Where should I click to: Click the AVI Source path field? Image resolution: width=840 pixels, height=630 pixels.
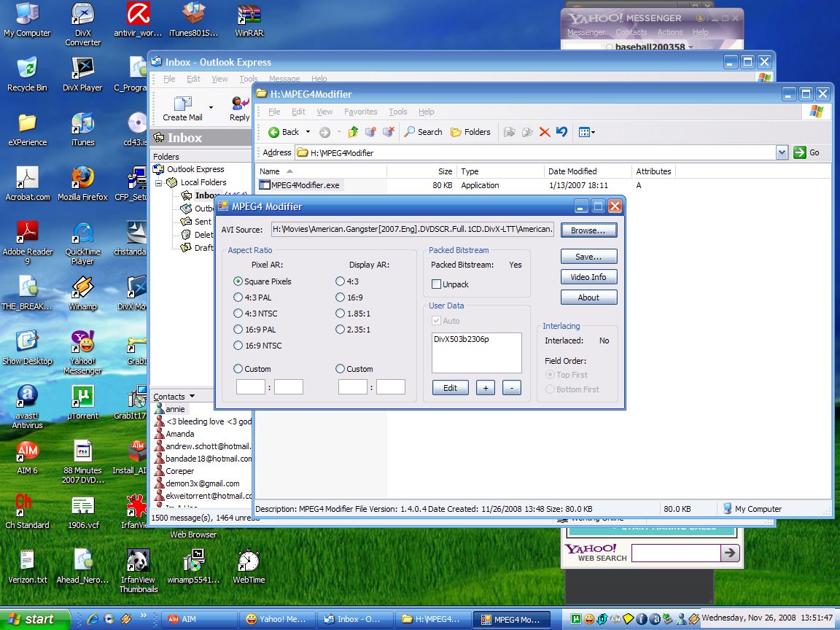pyautogui.click(x=413, y=229)
